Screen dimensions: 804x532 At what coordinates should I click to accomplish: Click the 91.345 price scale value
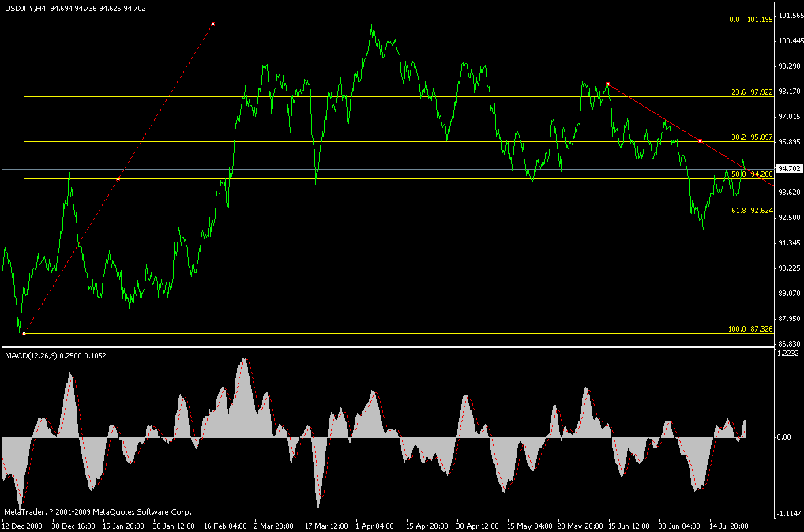point(790,243)
